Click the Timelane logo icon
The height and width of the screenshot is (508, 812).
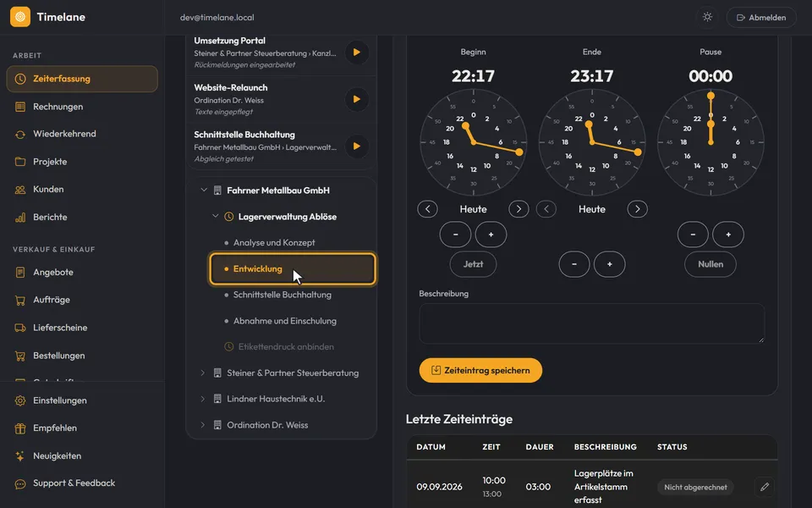point(20,17)
